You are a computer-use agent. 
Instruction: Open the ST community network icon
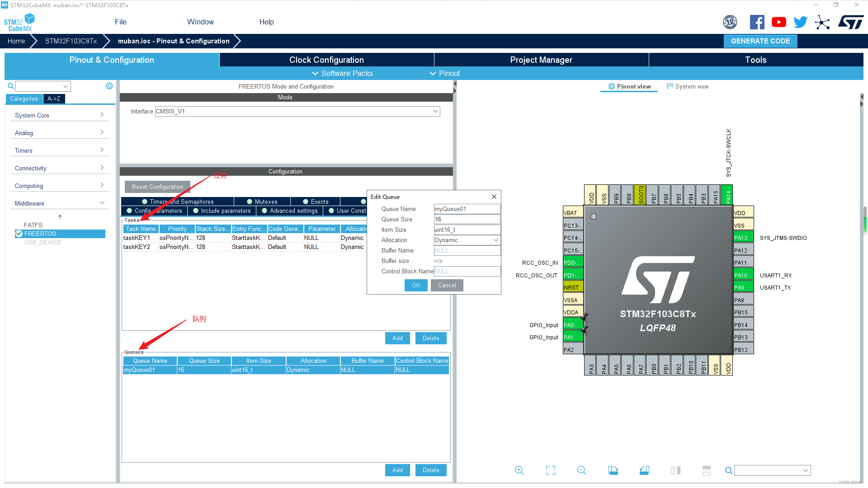[x=822, y=22]
